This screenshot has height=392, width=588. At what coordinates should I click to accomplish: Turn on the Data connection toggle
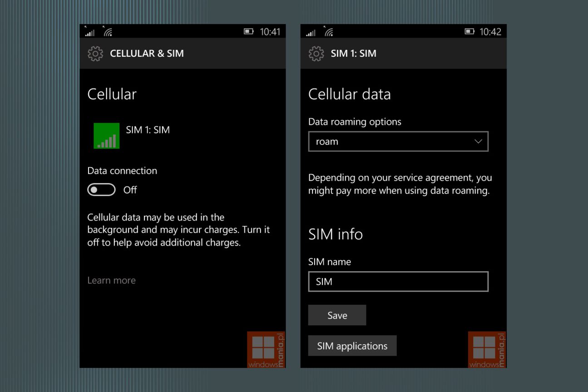click(101, 190)
